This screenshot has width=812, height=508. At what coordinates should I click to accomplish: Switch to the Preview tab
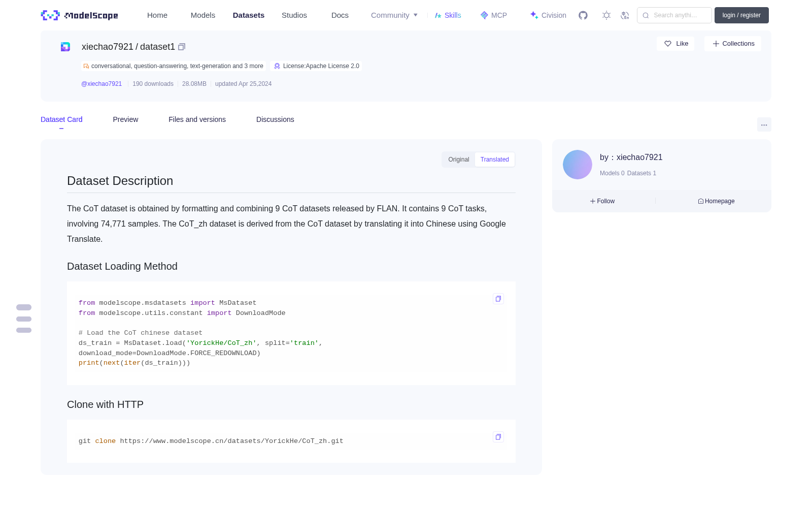coord(125,119)
